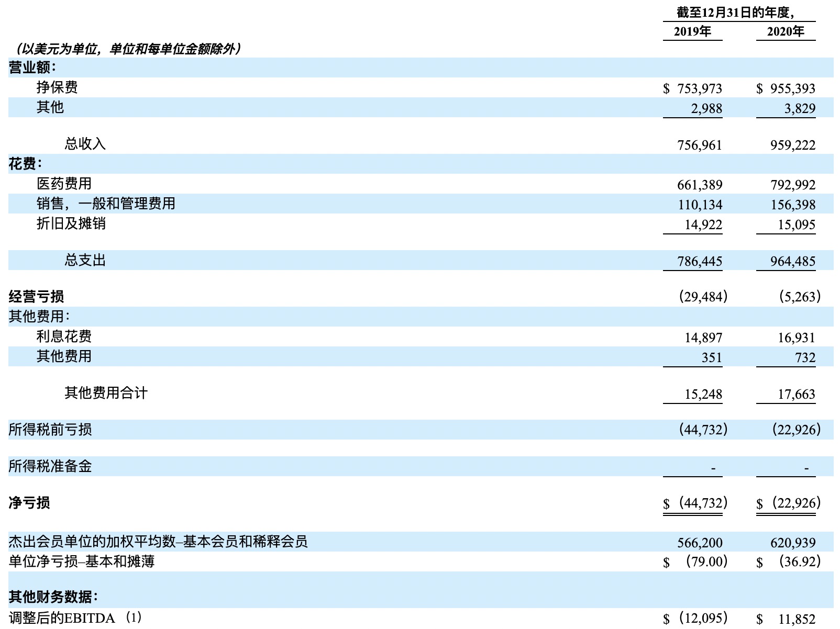Viewport: 840px width, 629px height.
Task: Select the 销售,一般和管理费用 label
Action: tap(106, 204)
